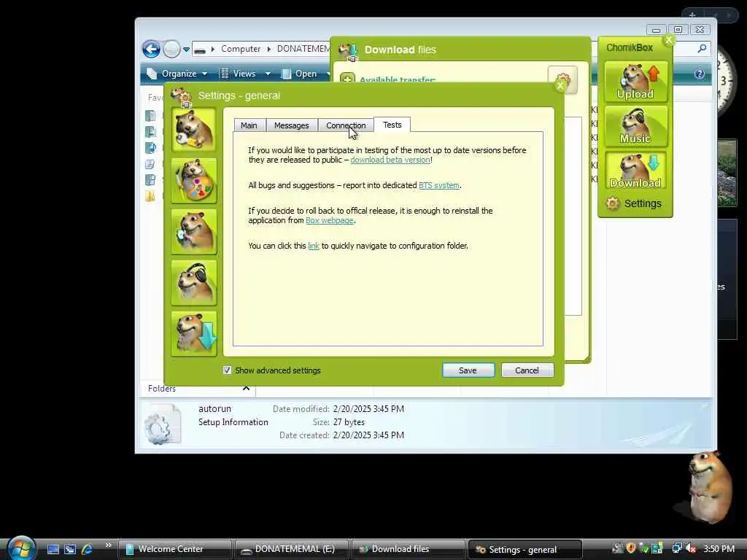Click the Upload hamster button in ChomikBox

635,82
